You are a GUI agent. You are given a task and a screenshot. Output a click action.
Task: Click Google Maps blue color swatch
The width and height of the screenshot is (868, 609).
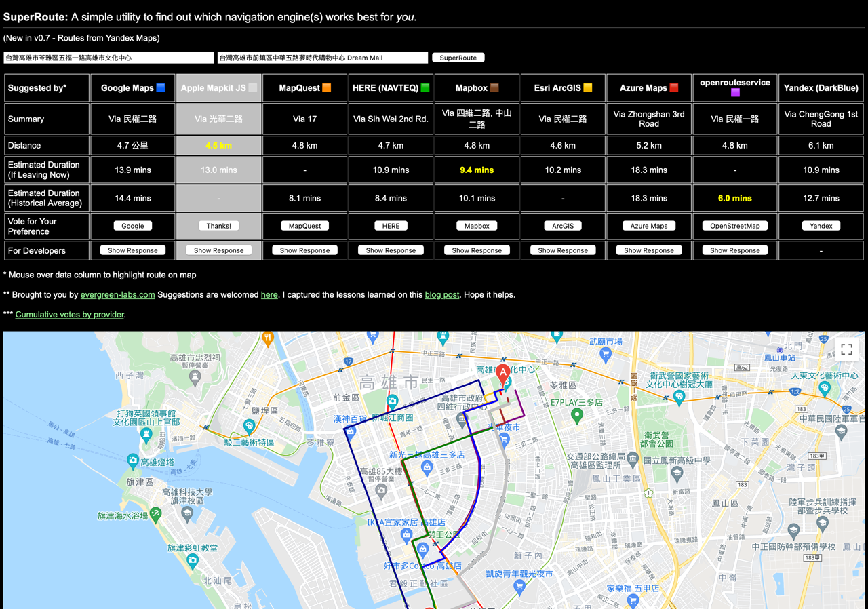tap(161, 87)
